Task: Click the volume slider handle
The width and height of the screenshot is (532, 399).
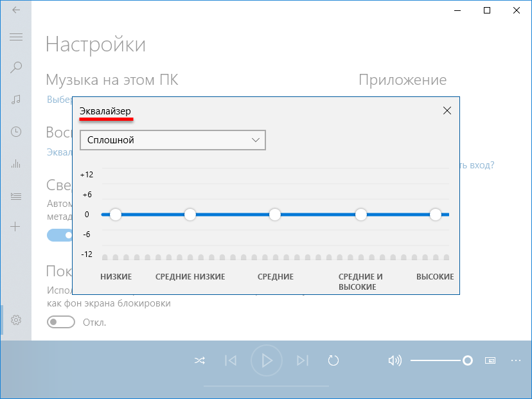Action: pyautogui.click(x=468, y=360)
